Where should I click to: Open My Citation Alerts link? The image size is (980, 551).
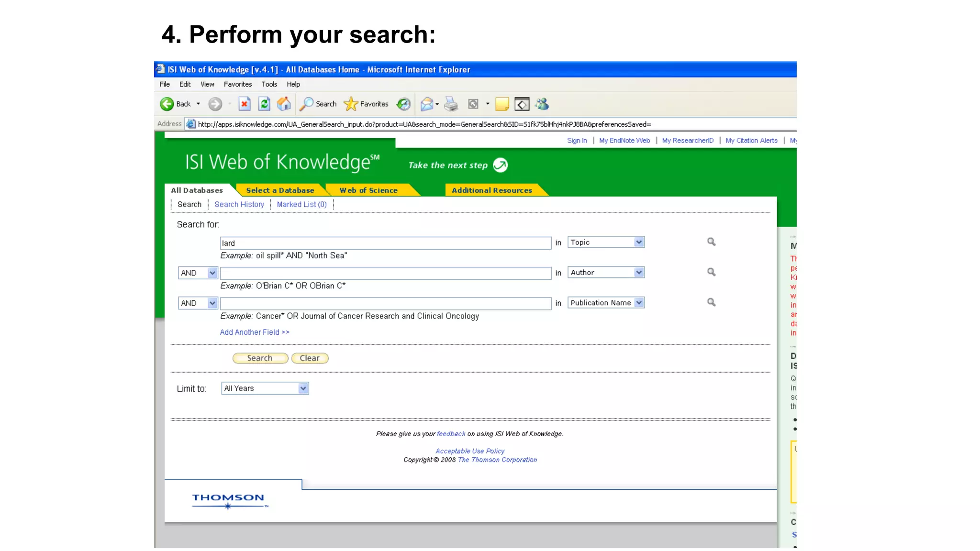(x=751, y=141)
